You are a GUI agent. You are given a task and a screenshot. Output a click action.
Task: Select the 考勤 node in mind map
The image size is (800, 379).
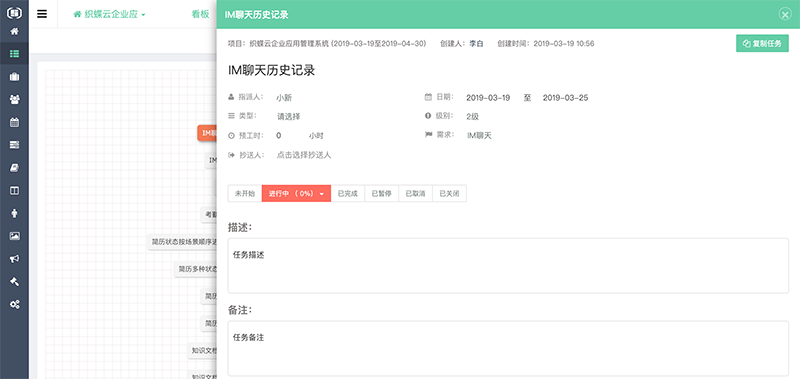pyautogui.click(x=210, y=215)
